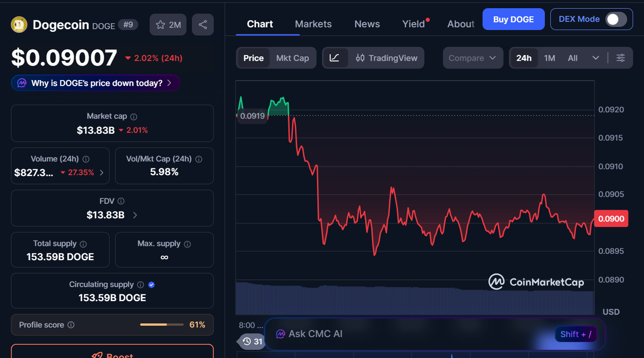Viewport: 644px width, 358px height.
Task: Toggle DEX Mode on
Action: (x=616, y=19)
